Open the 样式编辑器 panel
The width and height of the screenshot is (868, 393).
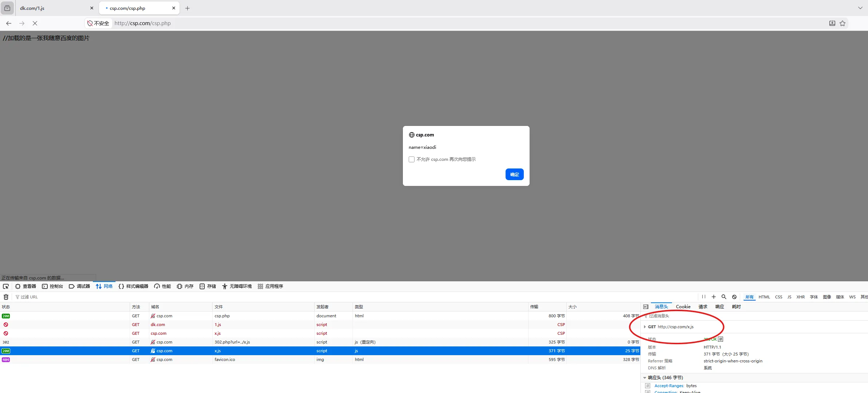click(x=133, y=286)
